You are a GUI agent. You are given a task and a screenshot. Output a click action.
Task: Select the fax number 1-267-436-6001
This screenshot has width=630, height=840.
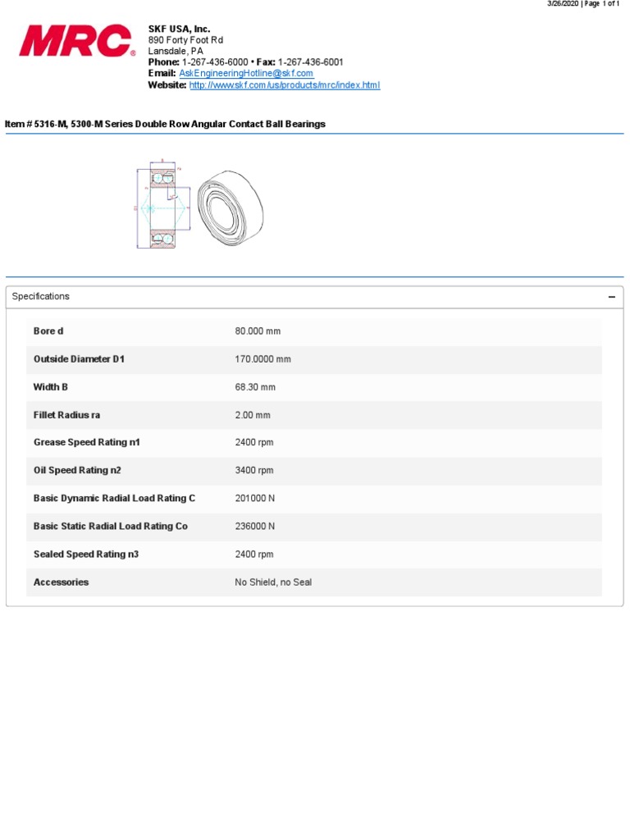(x=310, y=62)
